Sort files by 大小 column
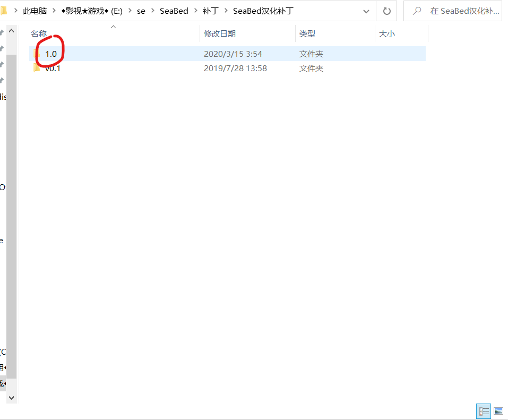Screen dimensions: 508x420 coord(386,33)
